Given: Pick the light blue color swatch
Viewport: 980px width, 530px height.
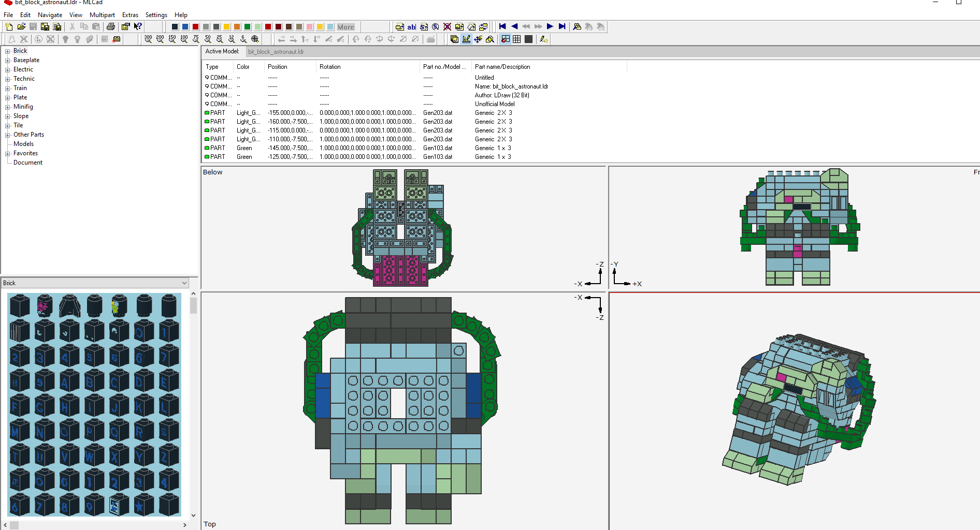Looking at the screenshot, I should point(330,27).
